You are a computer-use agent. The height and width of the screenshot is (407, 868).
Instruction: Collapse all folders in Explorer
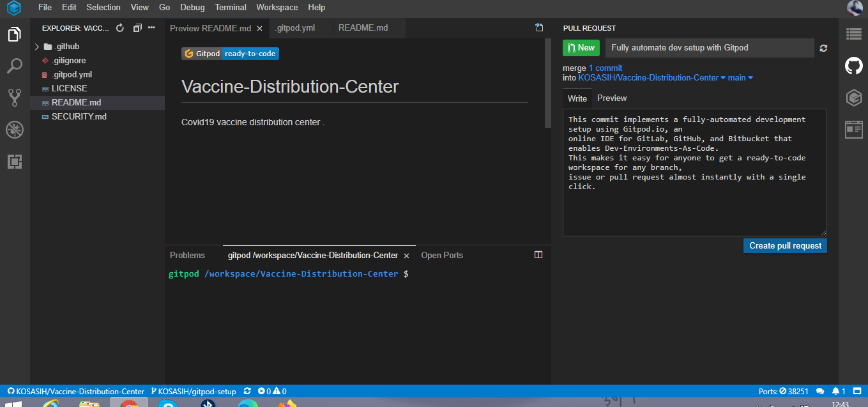137,28
